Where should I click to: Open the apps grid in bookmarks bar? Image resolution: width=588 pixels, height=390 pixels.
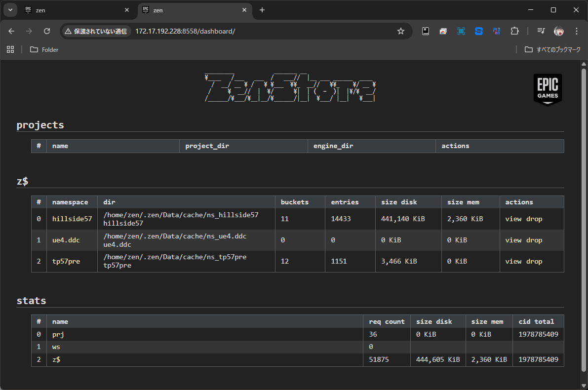[x=10, y=49]
